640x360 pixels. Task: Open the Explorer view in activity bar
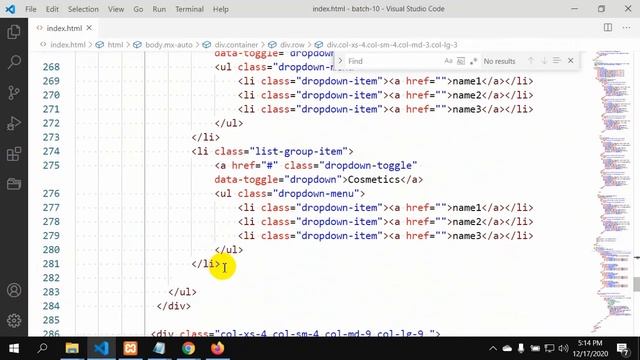click(x=14, y=32)
